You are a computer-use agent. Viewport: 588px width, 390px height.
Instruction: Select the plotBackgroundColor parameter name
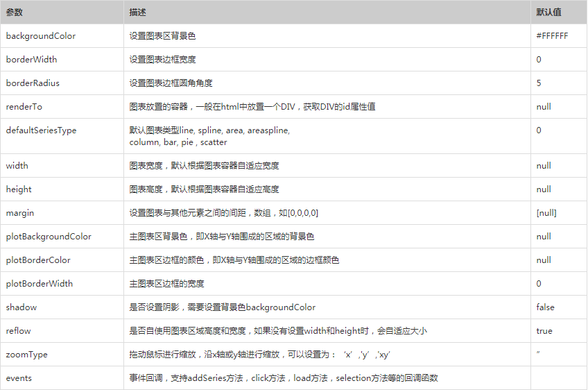49,237
